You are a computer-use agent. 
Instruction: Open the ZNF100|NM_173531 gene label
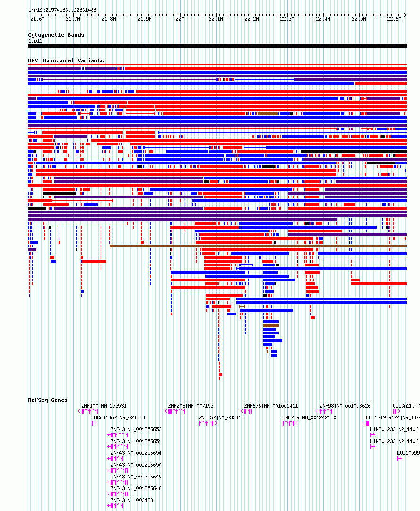[x=104, y=406]
